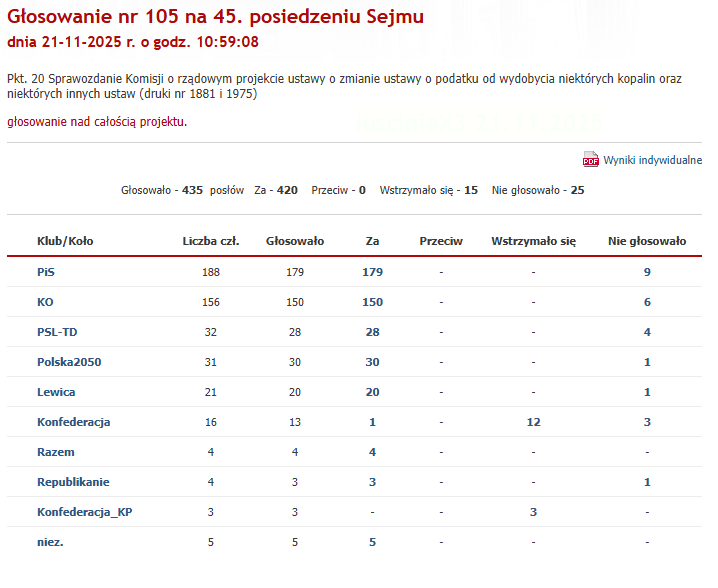
Task: Click PiS voted count 179 in Głosowało column
Action: tap(295, 272)
